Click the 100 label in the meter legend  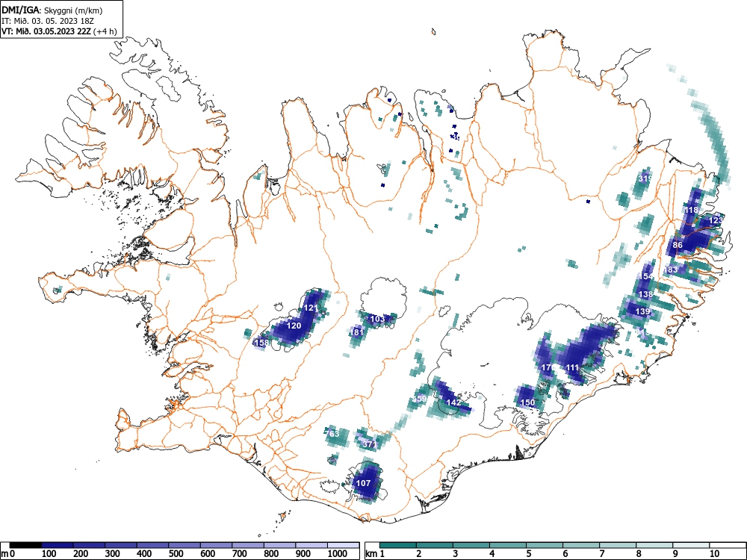49,554
